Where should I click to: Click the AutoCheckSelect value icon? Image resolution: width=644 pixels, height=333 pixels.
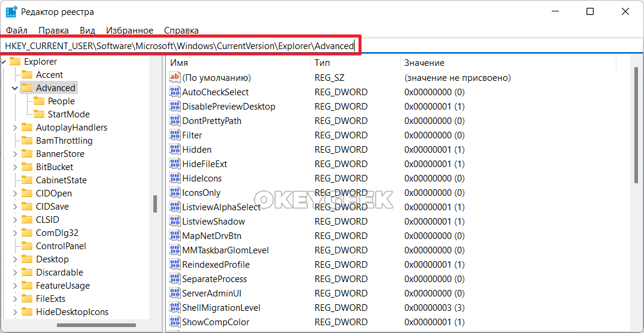175,92
